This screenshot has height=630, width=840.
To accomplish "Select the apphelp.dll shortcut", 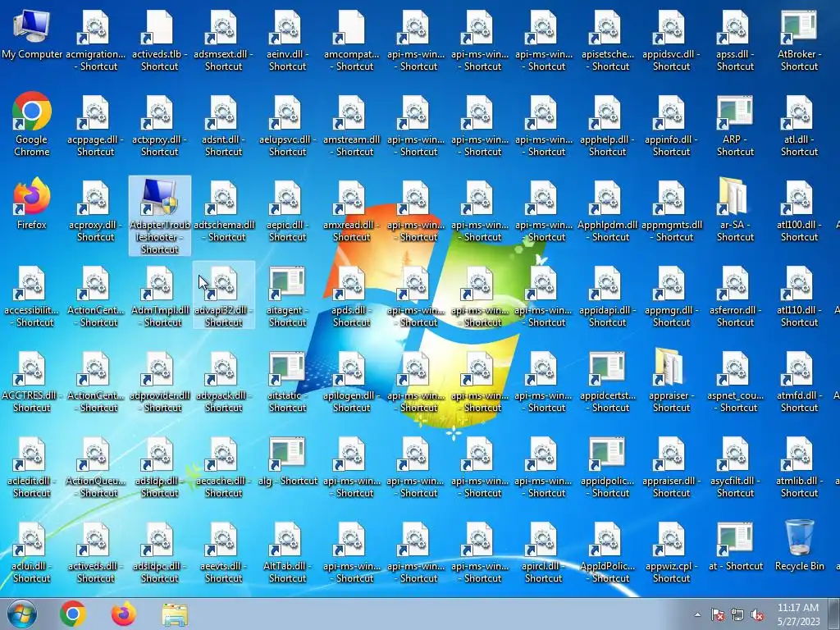I will (608, 125).
